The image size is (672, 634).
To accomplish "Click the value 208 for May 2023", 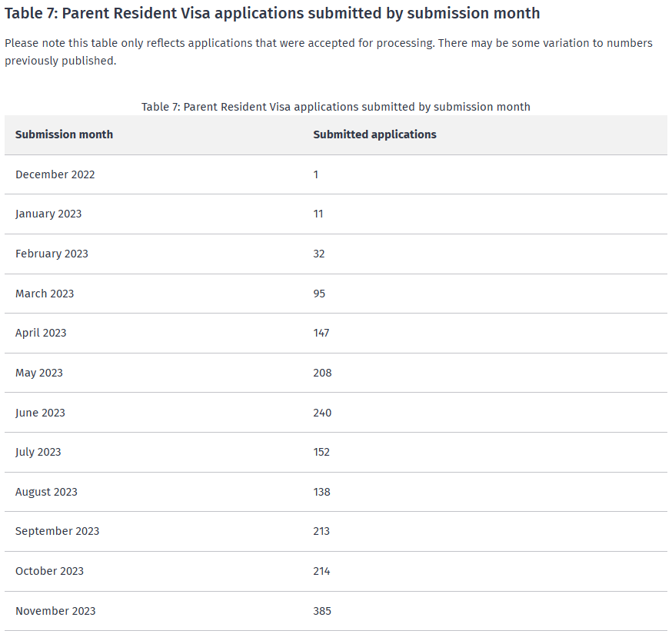I will point(322,373).
